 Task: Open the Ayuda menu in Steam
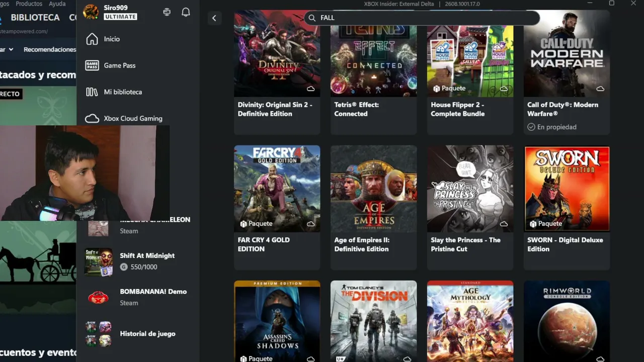[x=57, y=4]
